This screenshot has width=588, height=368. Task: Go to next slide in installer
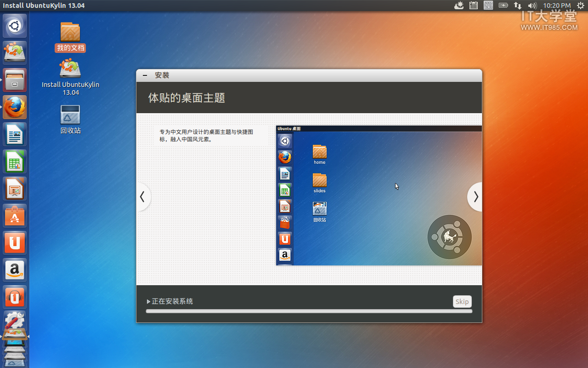475,197
